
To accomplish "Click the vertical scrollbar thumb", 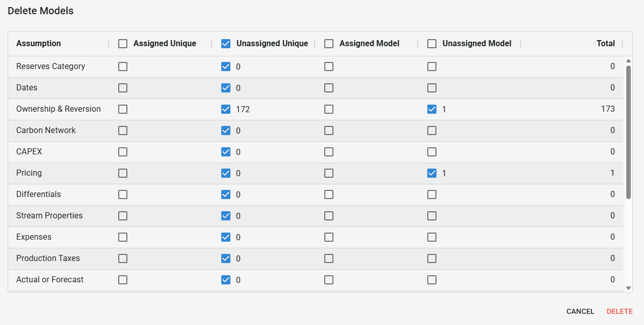I will coord(628,132).
